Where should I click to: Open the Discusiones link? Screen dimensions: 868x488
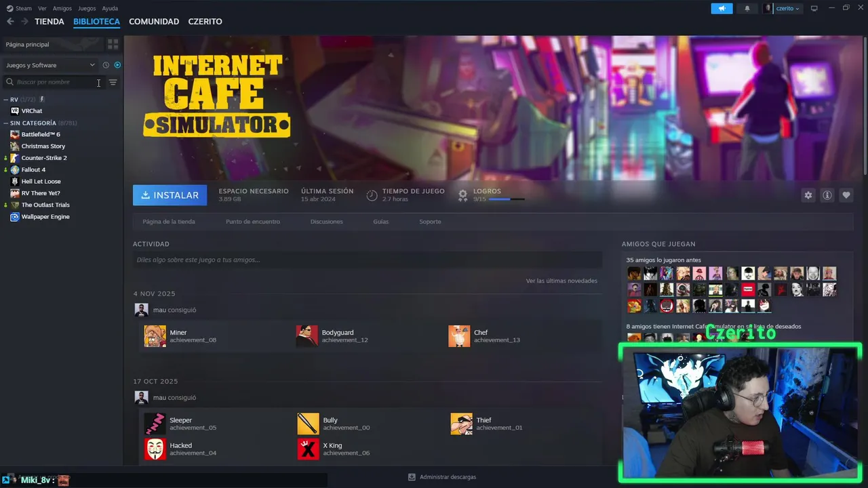pos(327,222)
